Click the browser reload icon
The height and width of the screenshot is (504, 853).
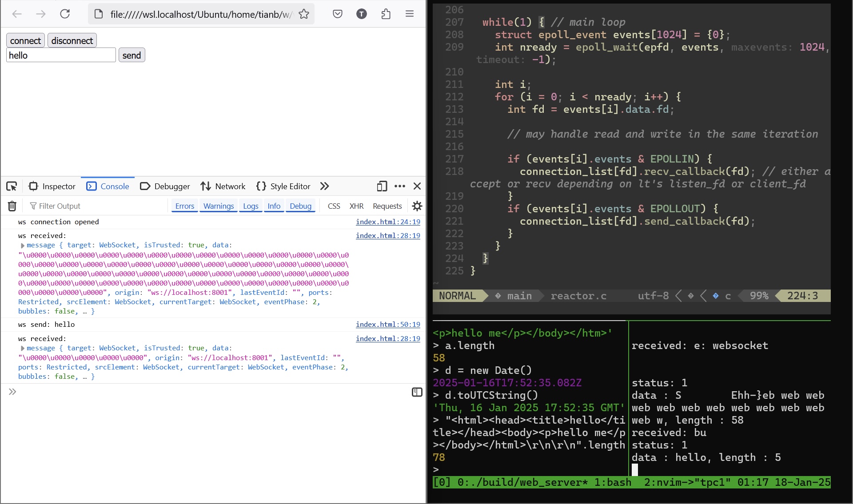point(65,14)
